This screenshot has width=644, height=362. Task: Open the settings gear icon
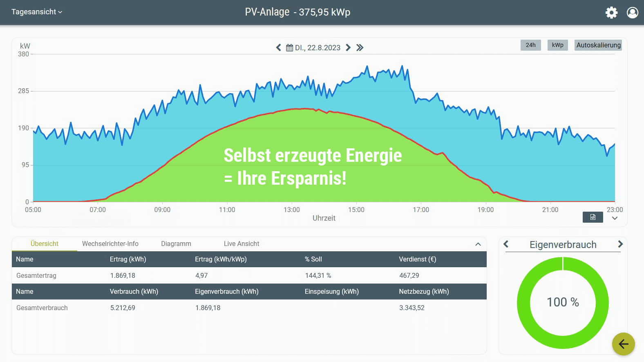[x=611, y=13]
